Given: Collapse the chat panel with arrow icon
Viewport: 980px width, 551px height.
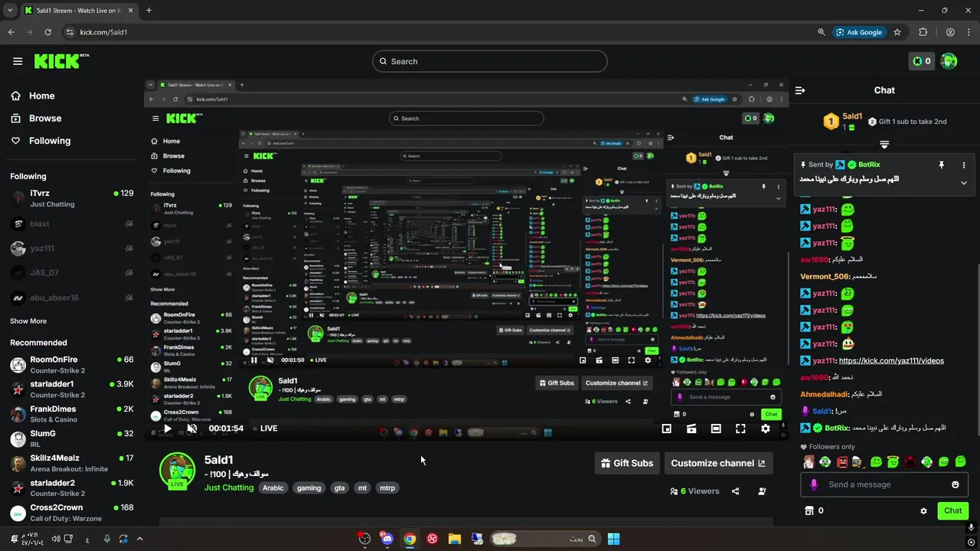Looking at the screenshot, I should click(800, 90).
